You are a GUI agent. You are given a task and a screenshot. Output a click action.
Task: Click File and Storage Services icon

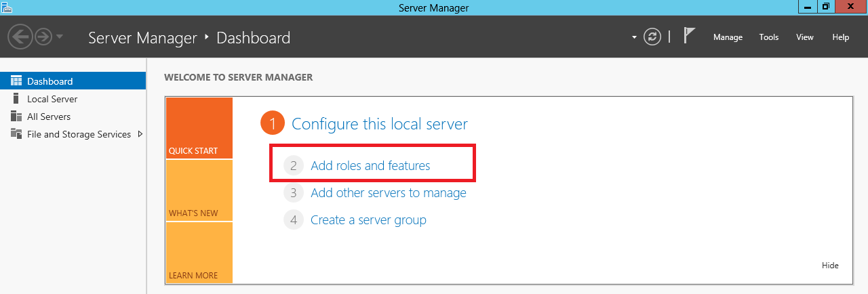[x=16, y=134]
